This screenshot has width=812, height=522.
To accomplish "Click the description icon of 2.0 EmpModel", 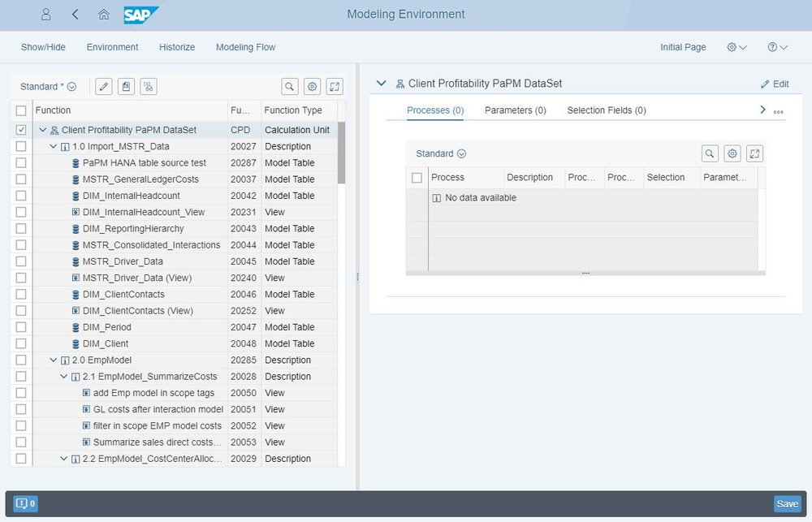I will [65, 360].
